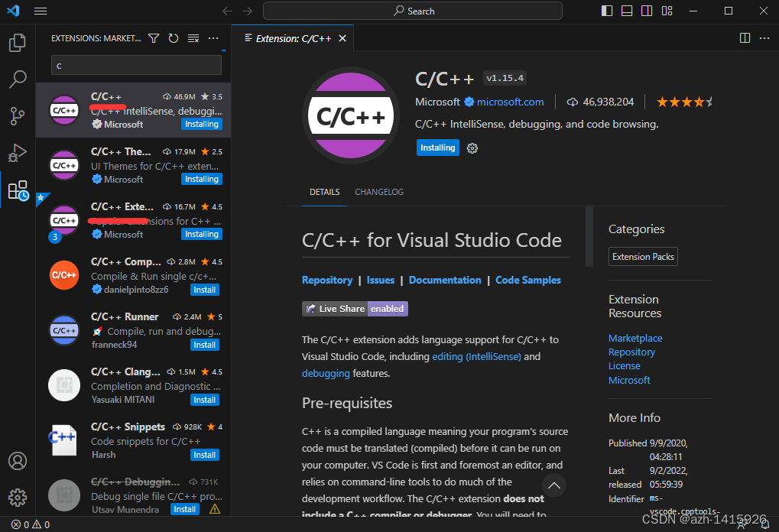Switch to the CHANGELOG tab

point(378,192)
